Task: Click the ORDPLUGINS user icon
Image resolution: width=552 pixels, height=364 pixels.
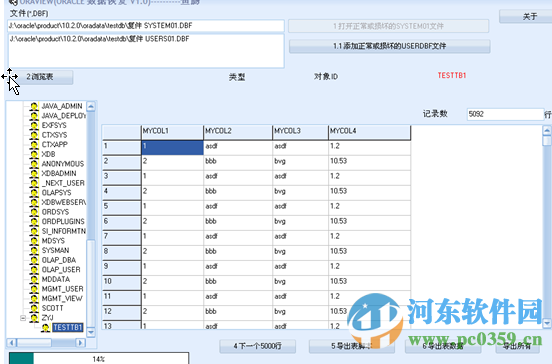Action: 34,222
